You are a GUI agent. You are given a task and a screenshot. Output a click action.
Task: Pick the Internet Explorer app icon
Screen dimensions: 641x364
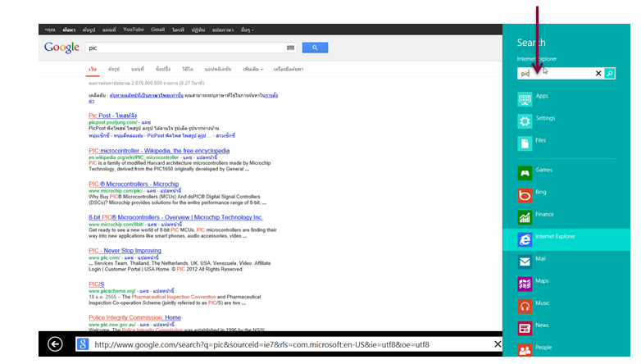tap(525, 239)
